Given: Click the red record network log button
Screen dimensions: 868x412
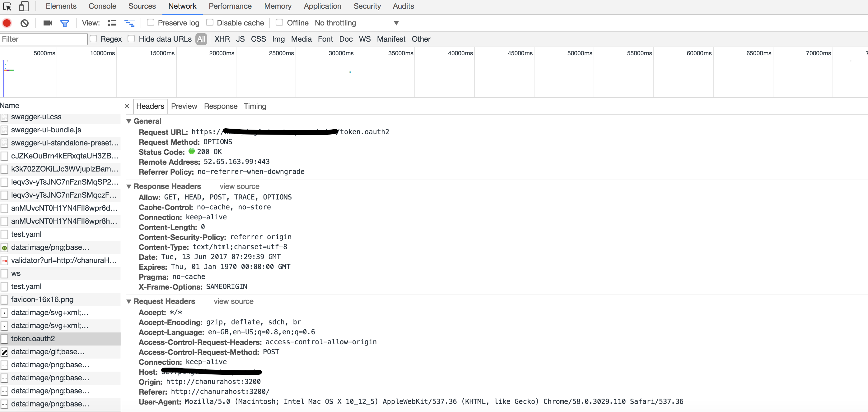Looking at the screenshot, I should pos(7,23).
